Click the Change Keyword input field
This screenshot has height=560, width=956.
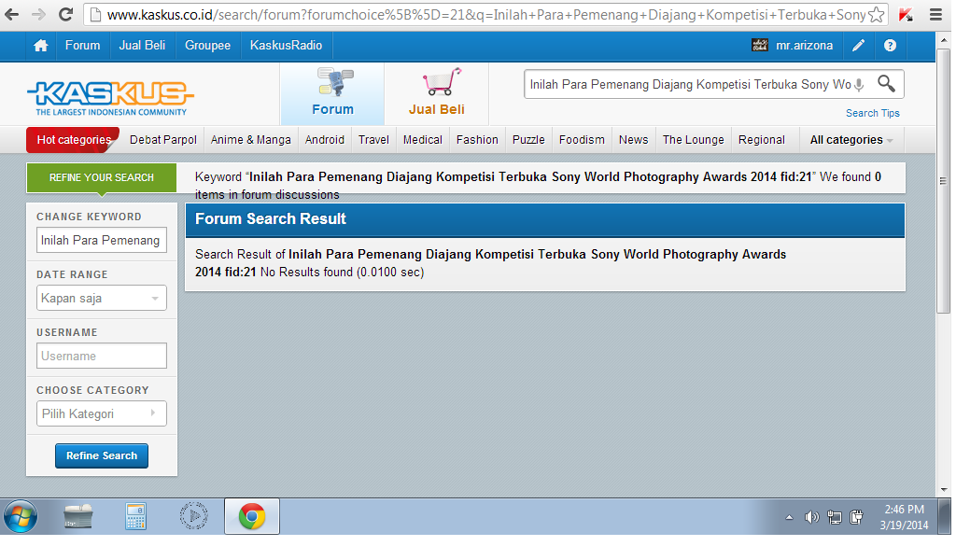(x=101, y=241)
